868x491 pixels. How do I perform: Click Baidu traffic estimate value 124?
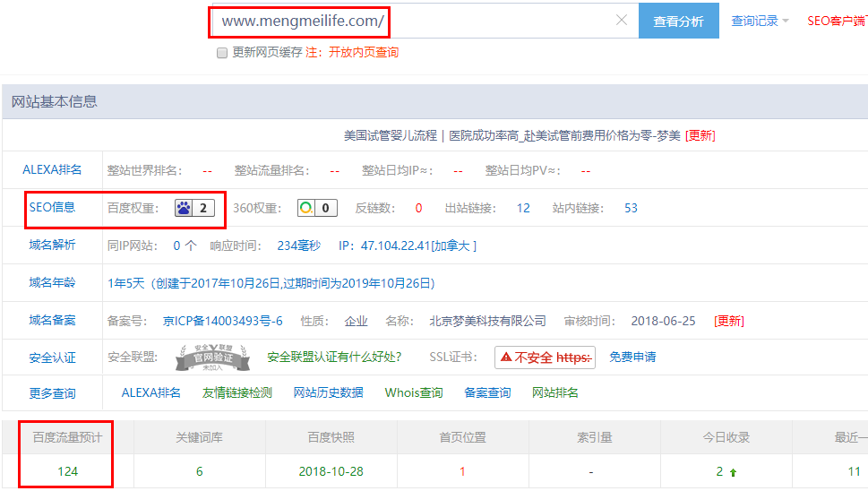click(x=67, y=471)
